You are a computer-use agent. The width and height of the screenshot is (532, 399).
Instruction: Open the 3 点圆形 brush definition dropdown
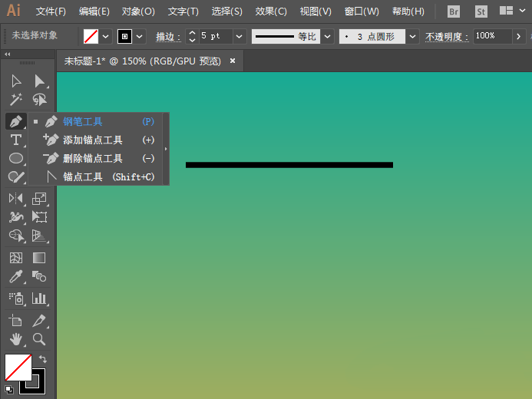pos(412,36)
